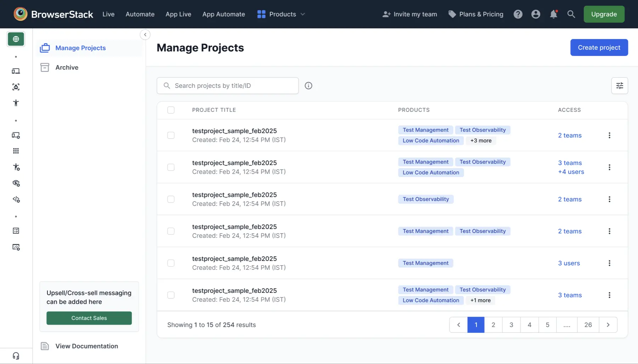Screen dimensions: 638x364
Task: Open the Live menu item
Action: pyautogui.click(x=108, y=14)
